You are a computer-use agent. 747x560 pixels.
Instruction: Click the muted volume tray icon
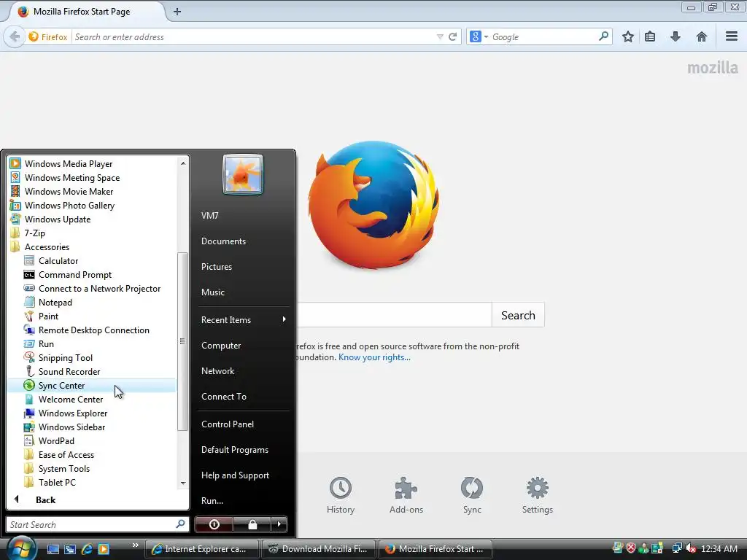691,548
